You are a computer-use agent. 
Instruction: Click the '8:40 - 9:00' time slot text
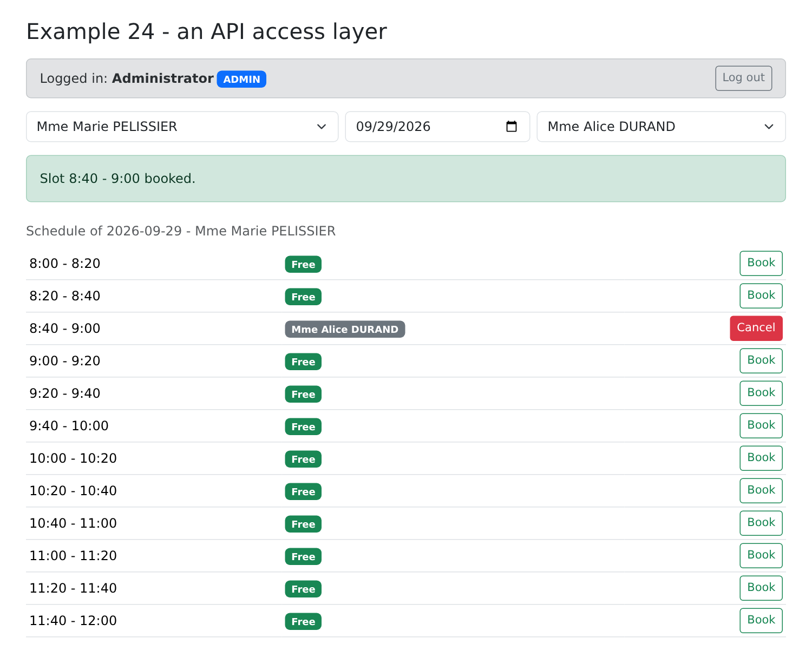click(65, 329)
